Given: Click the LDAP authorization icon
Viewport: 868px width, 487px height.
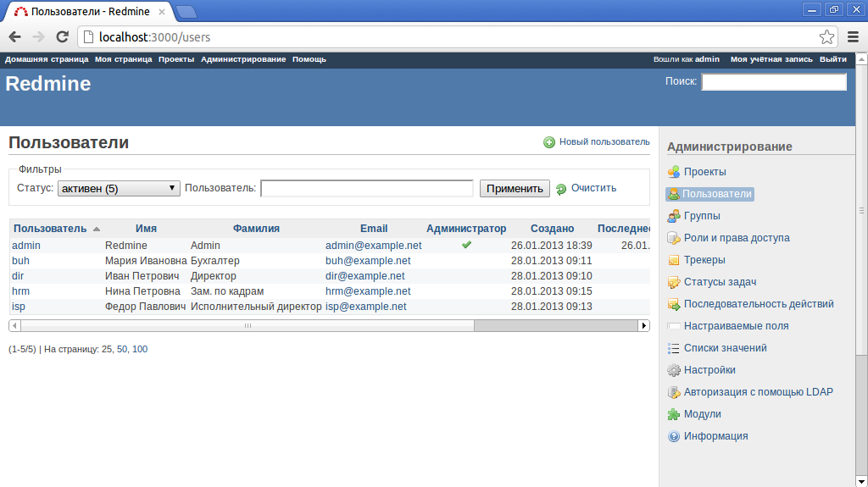Looking at the screenshot, I should [x=674, y=392].
